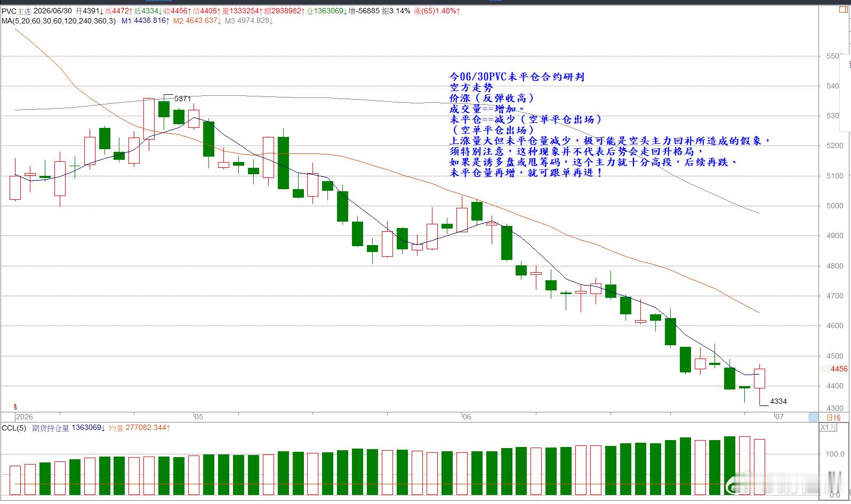Click the 振3.14% amplitude figure
The height and width of the screenshot is (504, 851).
[396, 11]
